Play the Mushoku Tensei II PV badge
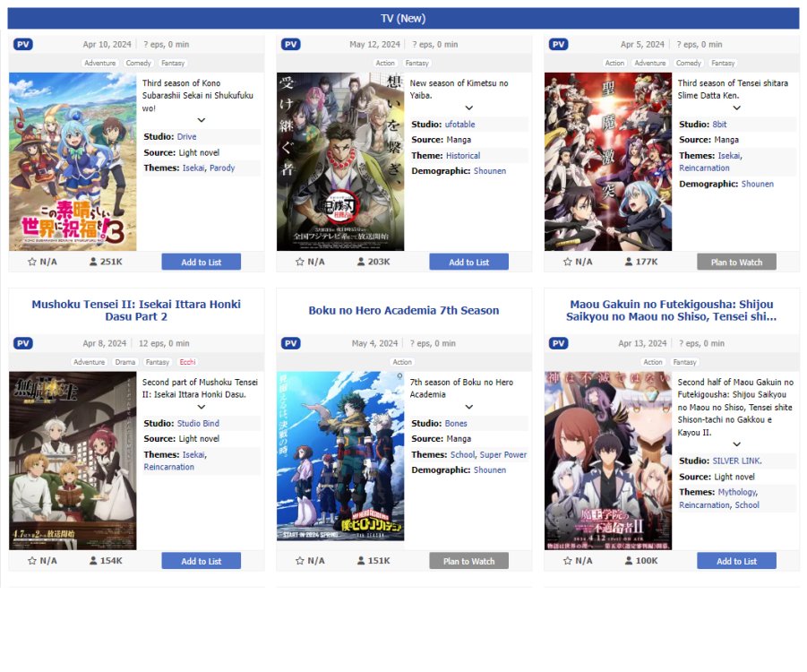Viewport: 807px width, 672px height. [x=23, y=343]
